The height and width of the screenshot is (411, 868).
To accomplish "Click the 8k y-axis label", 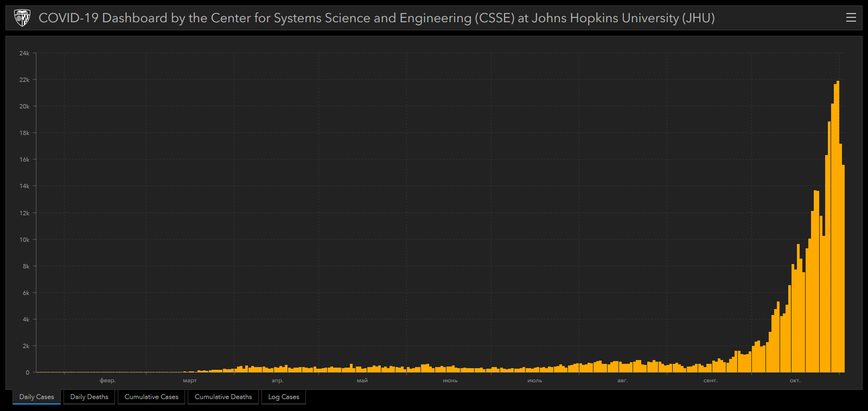I will point(26,266).
